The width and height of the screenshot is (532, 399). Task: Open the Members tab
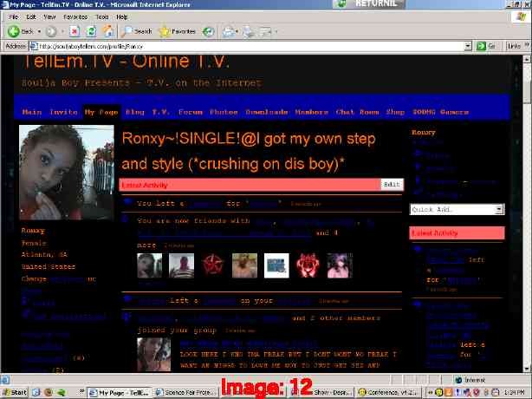[311, 112]
